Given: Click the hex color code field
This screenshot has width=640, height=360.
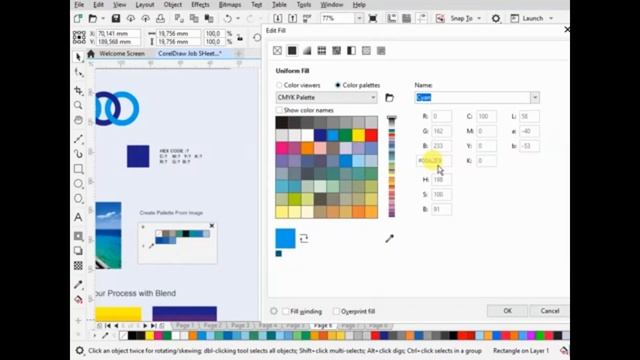Looking at the screenshot, I should pos(434,161).
